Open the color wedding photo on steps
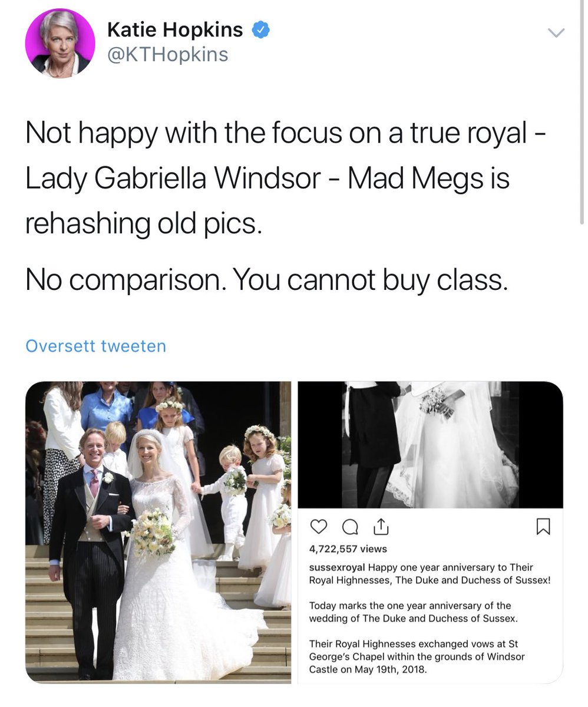 point(158,533)
